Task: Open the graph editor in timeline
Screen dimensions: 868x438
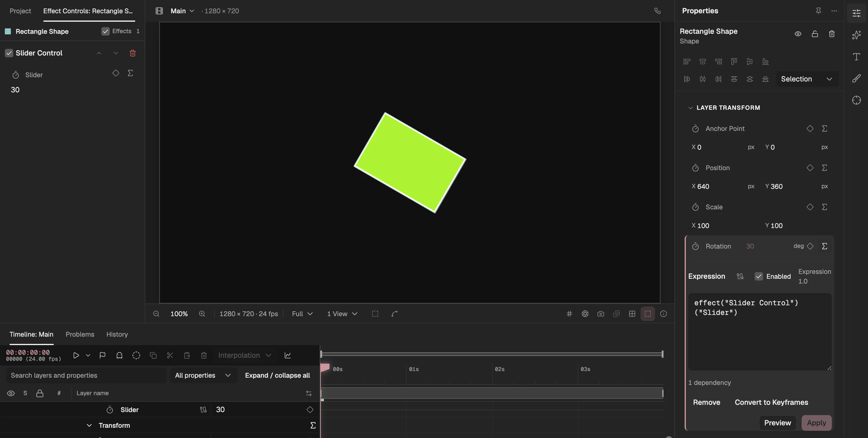Action: 287,355
